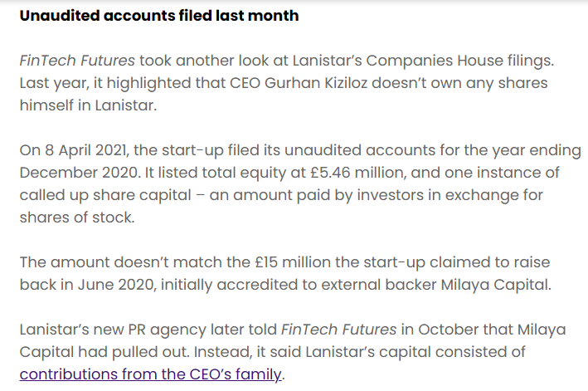
Task: Click the text 'shares of stock.'
Action: coord(77,217)
